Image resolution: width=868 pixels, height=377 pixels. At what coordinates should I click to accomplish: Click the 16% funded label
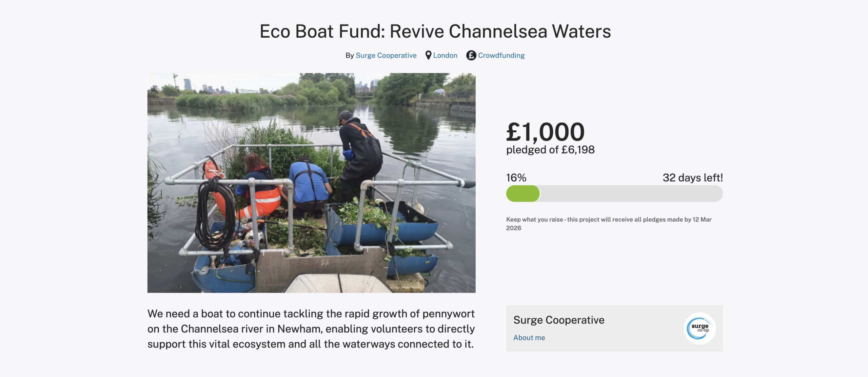[516, 177]
